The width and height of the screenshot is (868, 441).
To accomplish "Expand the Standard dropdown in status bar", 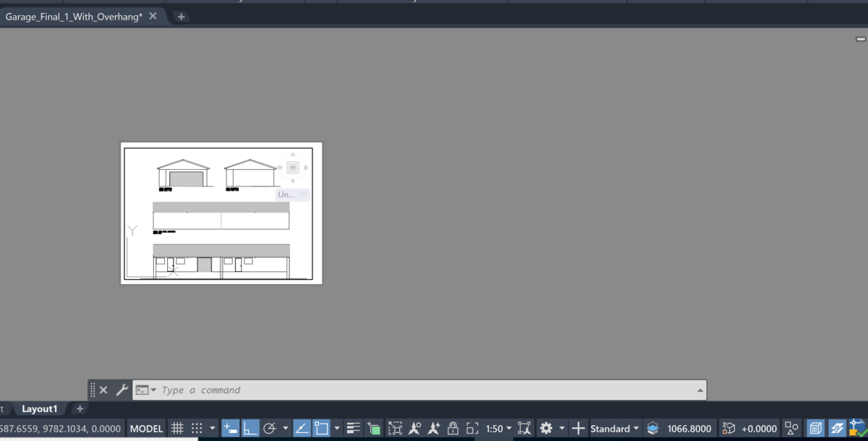I will pyautogui.click(x=615, y=429).
